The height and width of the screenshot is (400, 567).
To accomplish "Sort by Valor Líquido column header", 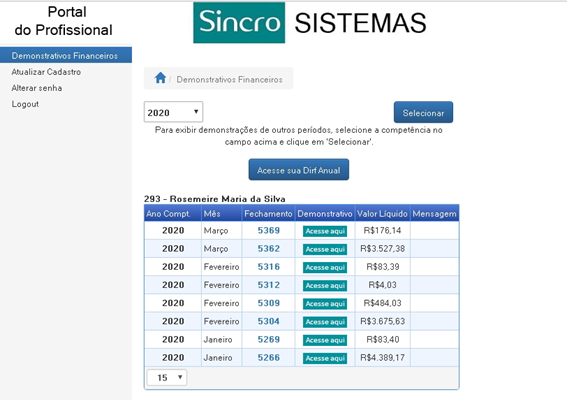I will pos(382,214).
